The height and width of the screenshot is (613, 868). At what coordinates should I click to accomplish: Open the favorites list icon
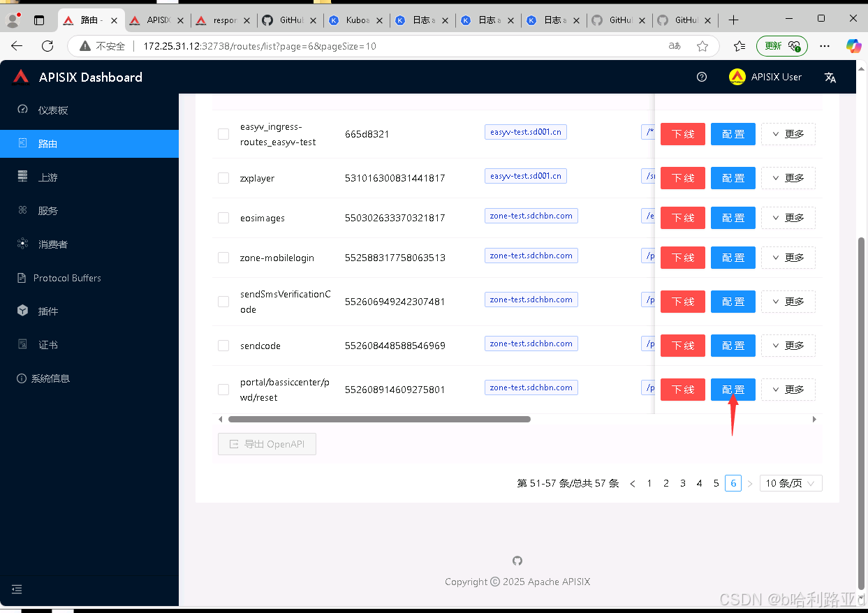[x=740, y=46]
